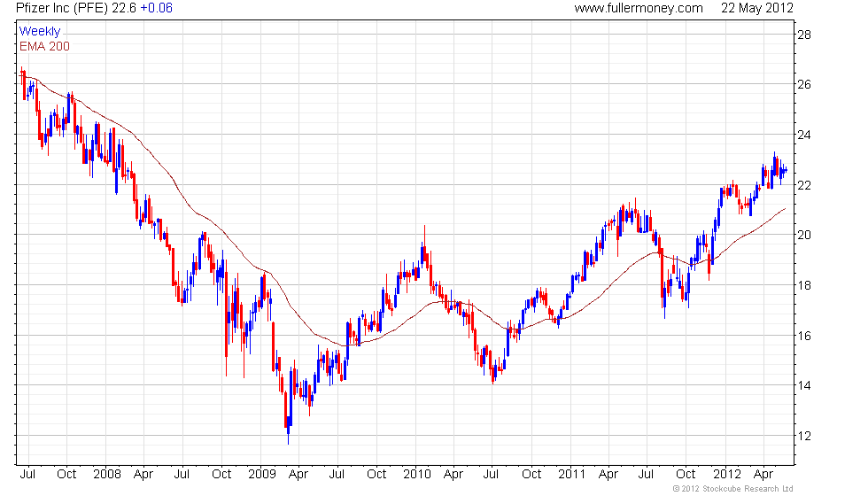This screenshot has width=868, height=496.
Task: Click the final 'Apr' label after 2012
Action: pyautogui.click(x=763, y=475)
